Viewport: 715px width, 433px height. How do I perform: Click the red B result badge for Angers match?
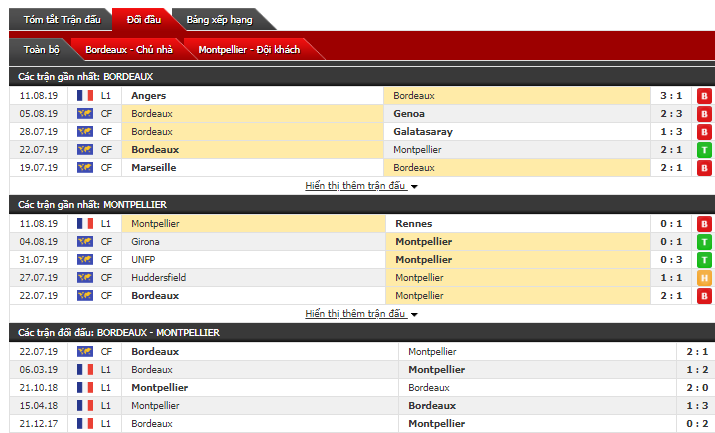[704, 96]
